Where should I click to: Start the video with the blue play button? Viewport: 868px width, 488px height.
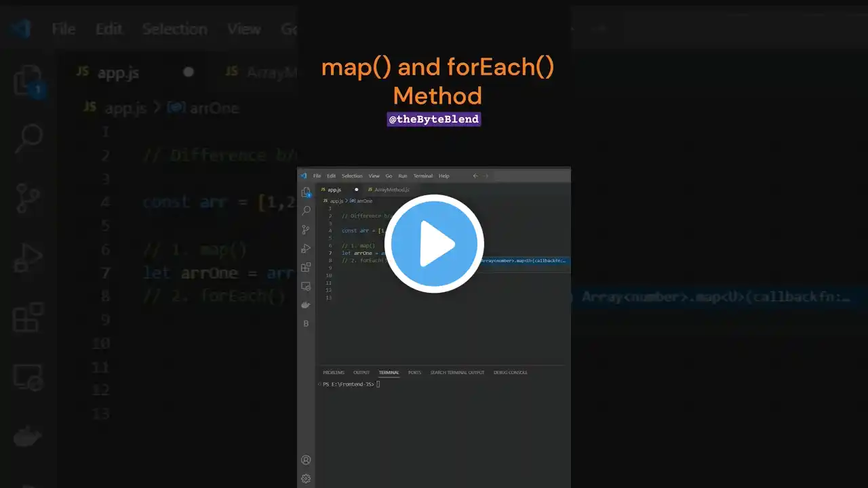tap(434, 243)
